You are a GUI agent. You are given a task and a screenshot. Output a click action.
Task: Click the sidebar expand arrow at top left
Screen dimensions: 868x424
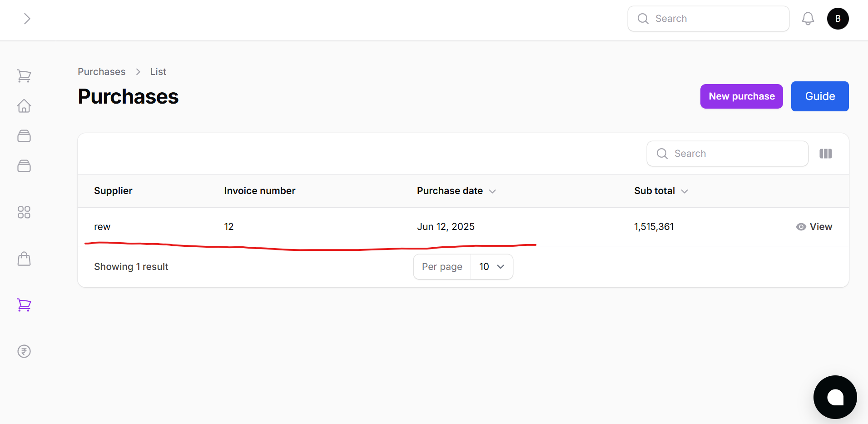pos(27,19)
